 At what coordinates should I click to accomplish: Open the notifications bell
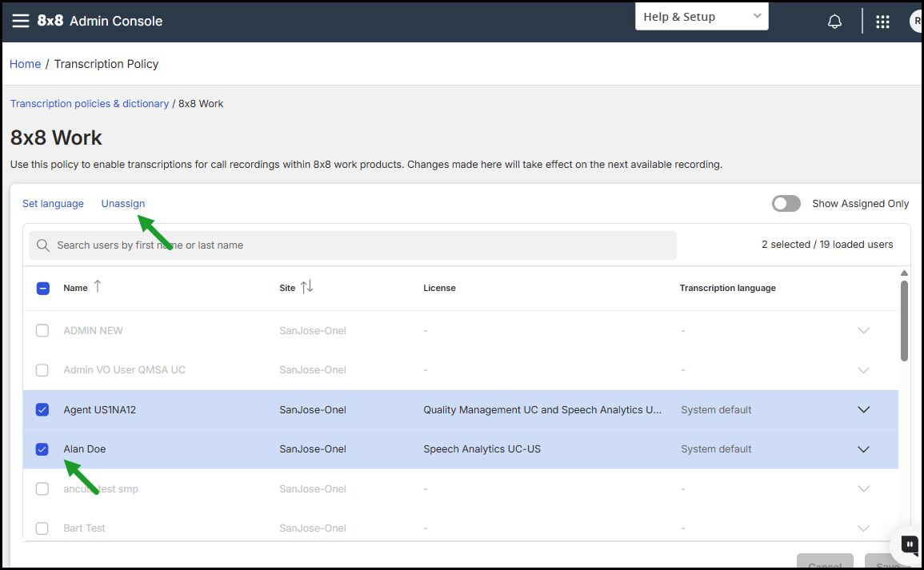[834, 22]
